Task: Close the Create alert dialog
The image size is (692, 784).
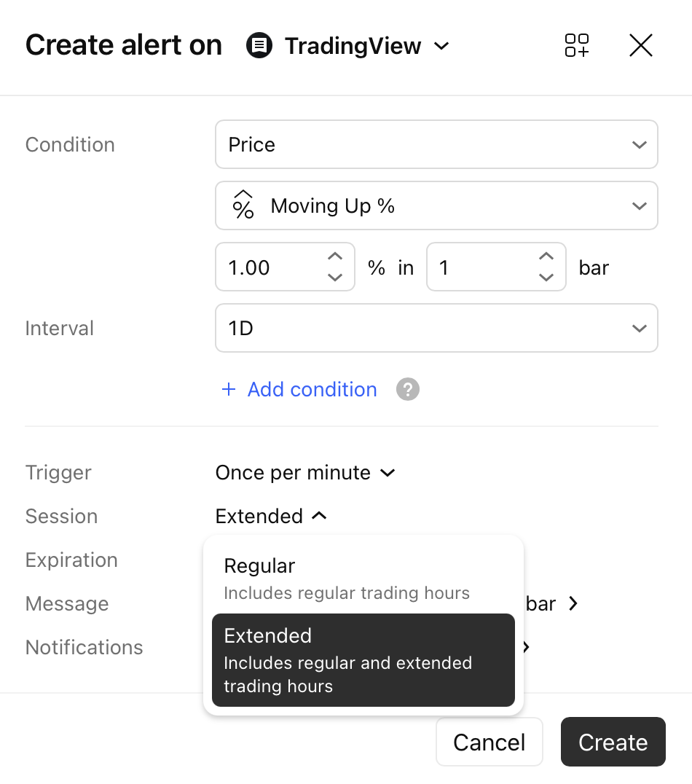Action: [x=640, y=45]
